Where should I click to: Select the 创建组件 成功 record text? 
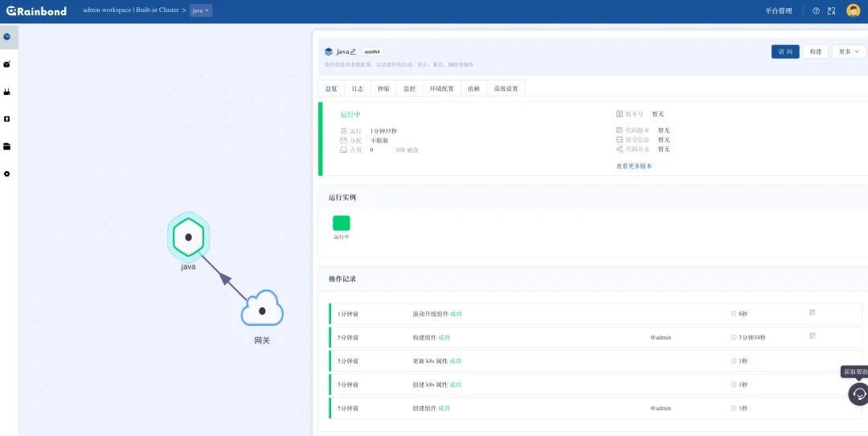pos(432,409)
